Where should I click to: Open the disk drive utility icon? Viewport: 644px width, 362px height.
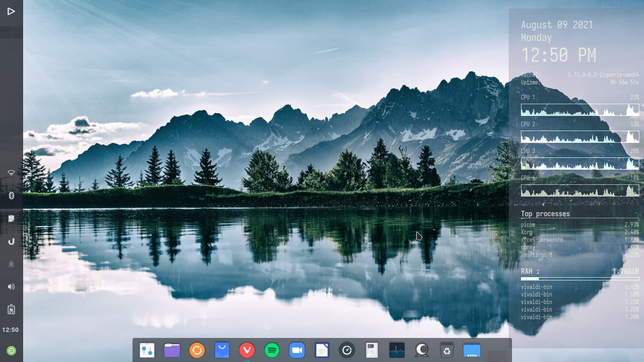(x=372, y=350)
